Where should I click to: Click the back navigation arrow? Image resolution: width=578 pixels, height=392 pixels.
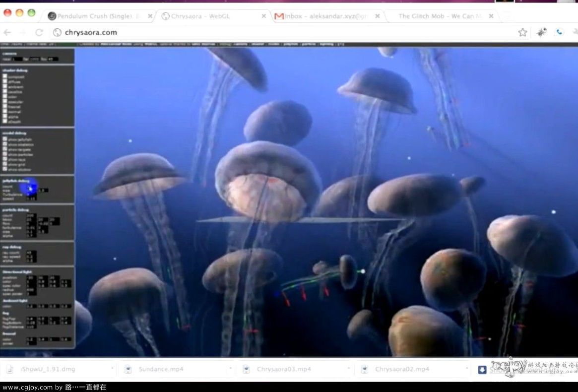pos(7,33)
